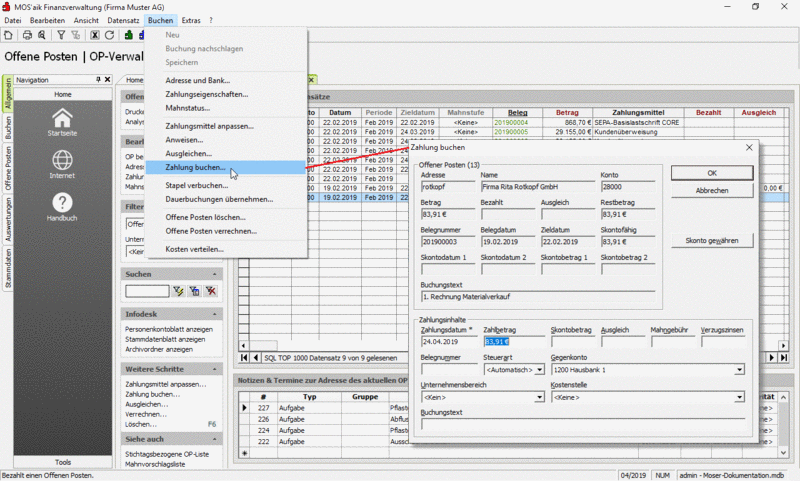
Task: Click the green person toolbar icon
Action: 129,35
